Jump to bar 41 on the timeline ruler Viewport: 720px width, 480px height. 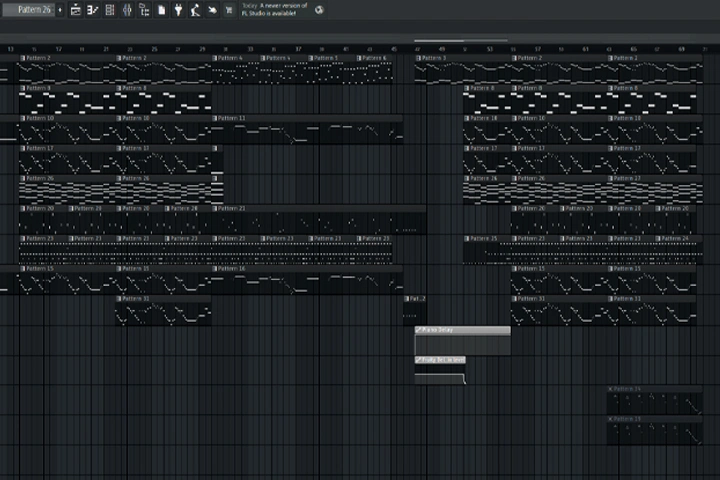click(346, 49)
